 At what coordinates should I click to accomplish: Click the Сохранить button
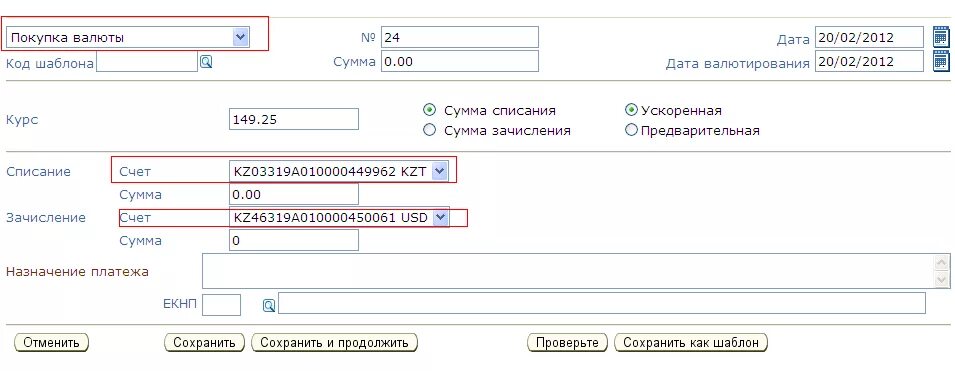pos(204,342)
